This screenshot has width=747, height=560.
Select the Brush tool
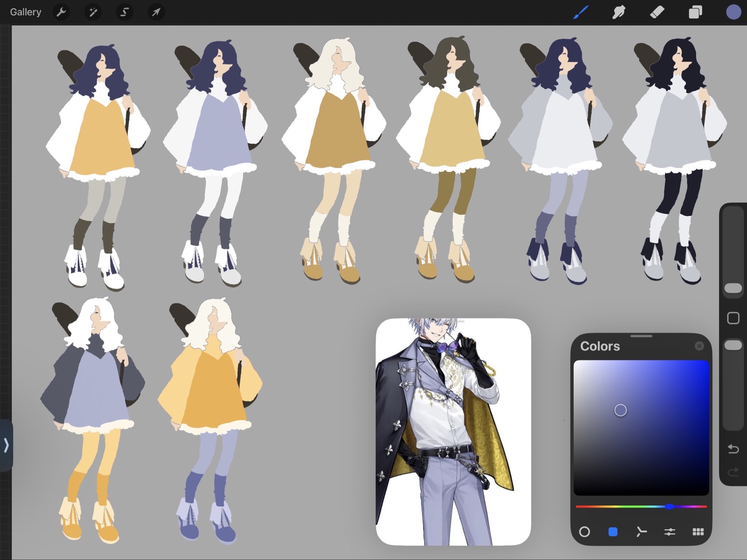pos(581,12)
